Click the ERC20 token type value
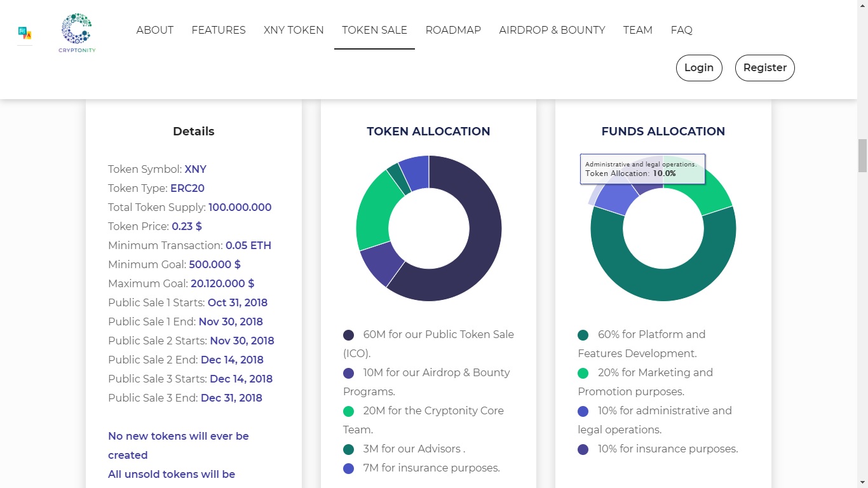 point(187,188)
